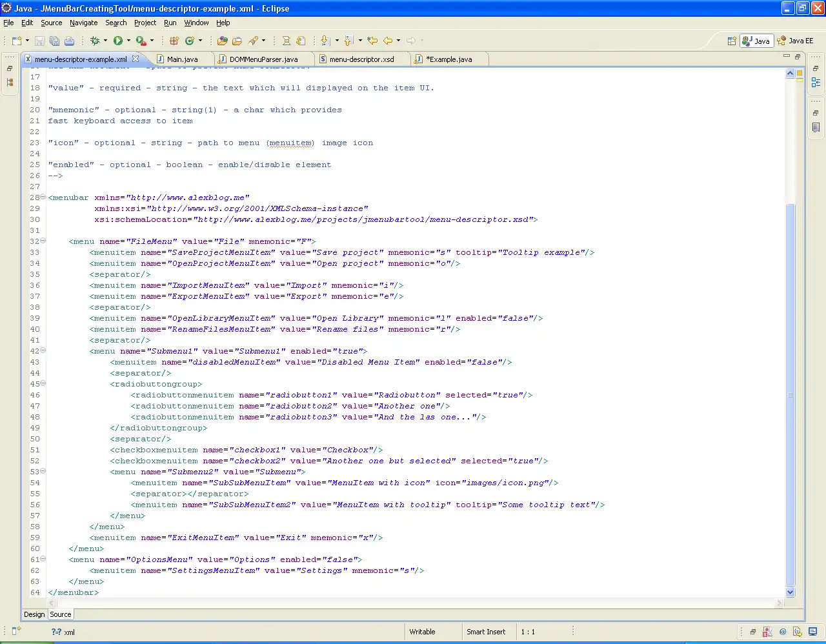826x644 pixels.
Task: Click the New Java Package icon
Action: pos(174,41)
